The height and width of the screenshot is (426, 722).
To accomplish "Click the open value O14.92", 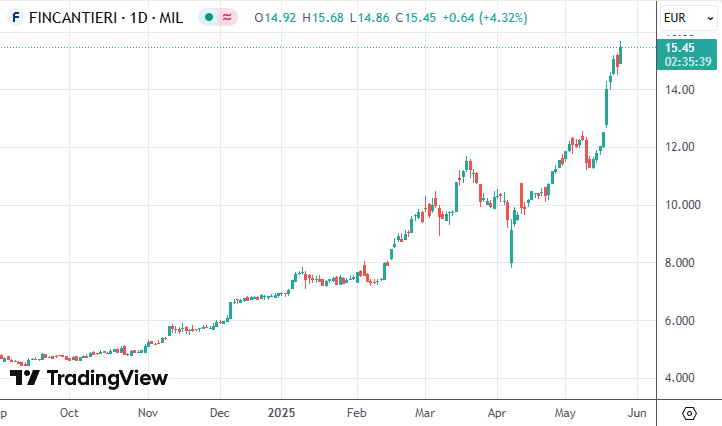I will (x=275, y=18).
